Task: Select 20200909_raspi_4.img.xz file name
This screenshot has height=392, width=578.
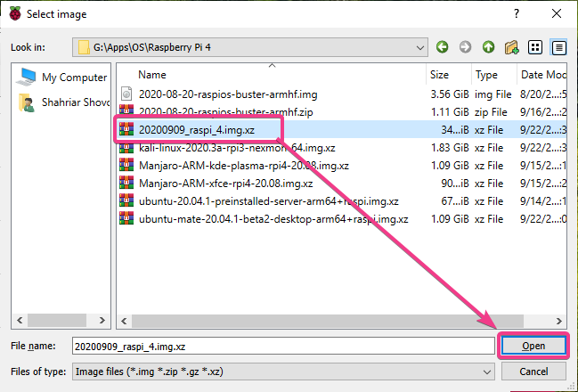Action: coord(197,130)
